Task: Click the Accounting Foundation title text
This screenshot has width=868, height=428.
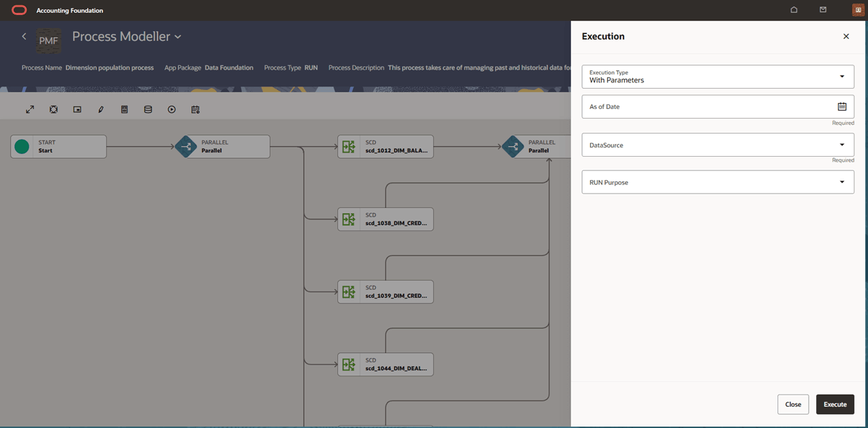Action: click(x=69, y=10)
